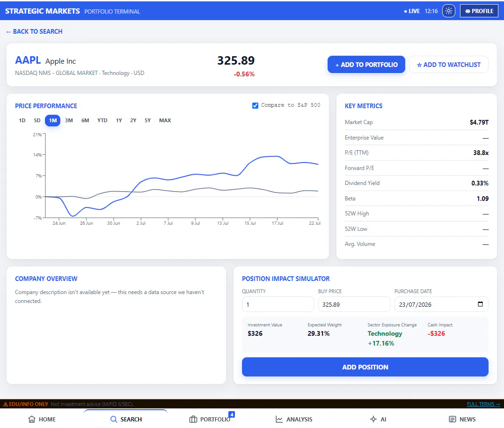The height and width of the screenshot is (428, 504).
Task: Select the YTD chart range
Action: pos(102,120)
